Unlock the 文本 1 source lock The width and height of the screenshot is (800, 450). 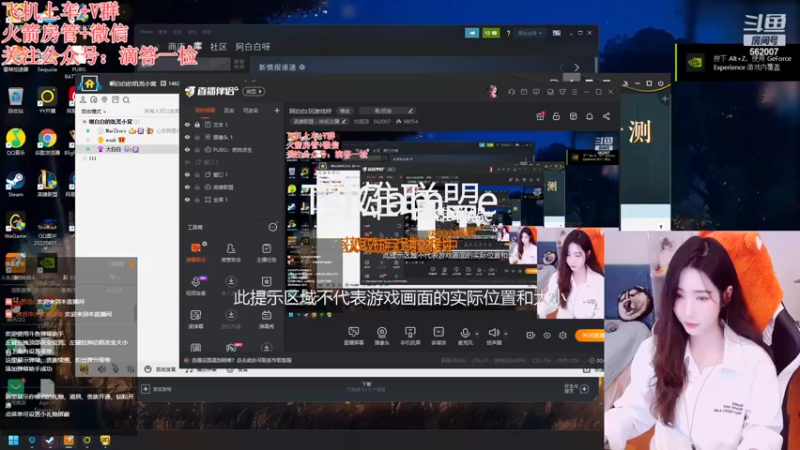point(197,124)
